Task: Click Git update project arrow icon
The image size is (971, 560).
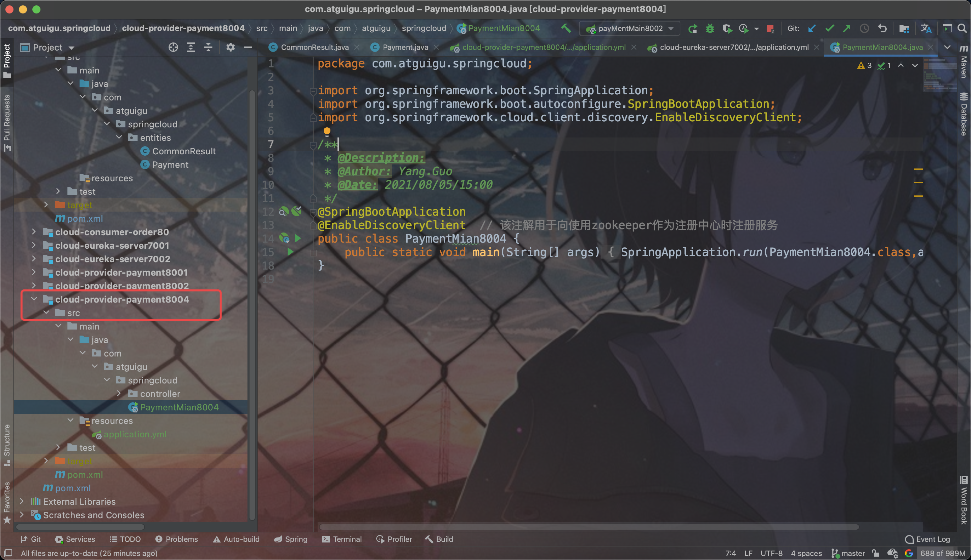Action: pyautogui.click(x=812, y=28)
